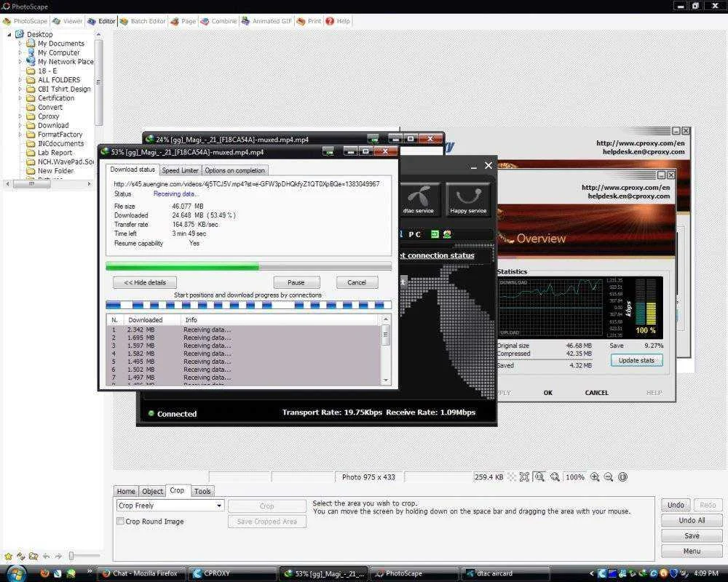
Task: Click the folder explorer icon beside favorites star
Action: pos(33,556)
